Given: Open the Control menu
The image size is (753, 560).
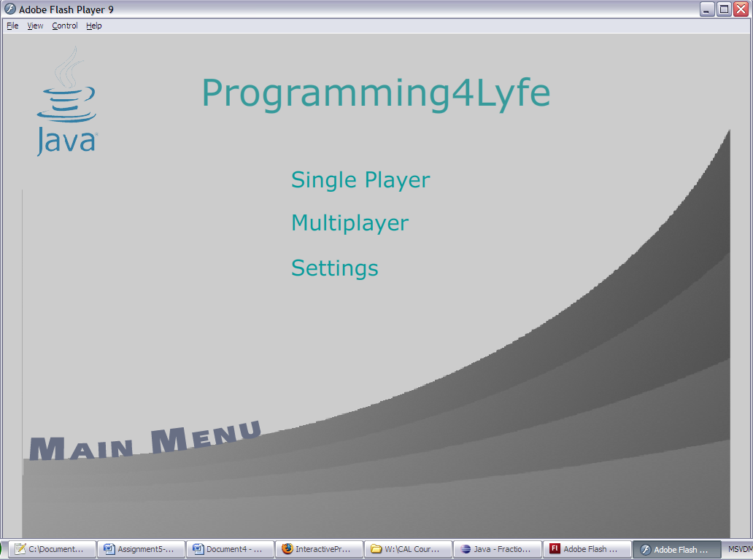Looking at the screenshot, I should (65, 26).
